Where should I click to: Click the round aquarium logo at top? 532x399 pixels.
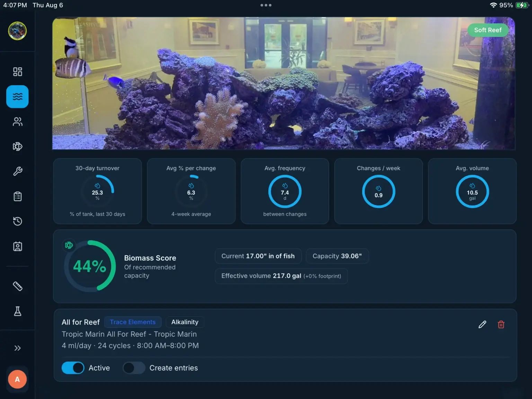(17, 31)
